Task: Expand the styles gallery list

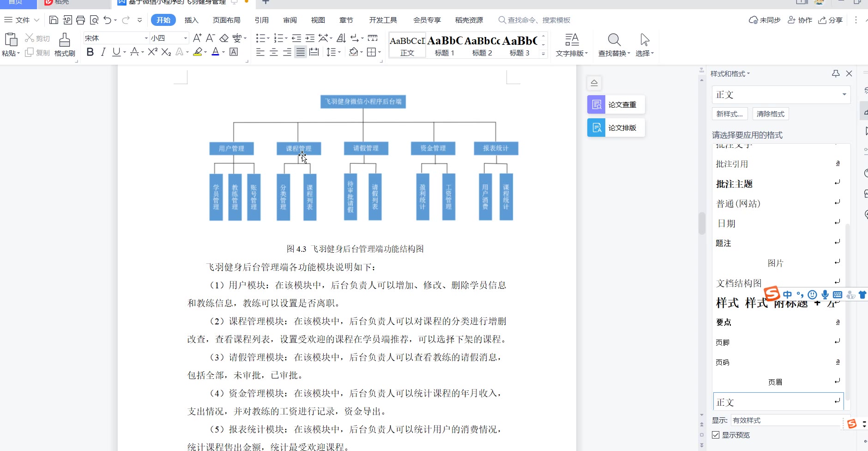Action: pyautogui.click(x=543, y=54)
